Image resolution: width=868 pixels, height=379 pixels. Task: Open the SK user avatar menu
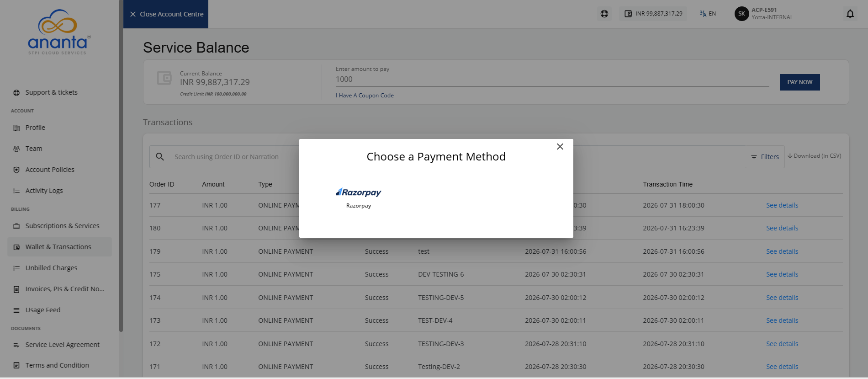point(741,14)
